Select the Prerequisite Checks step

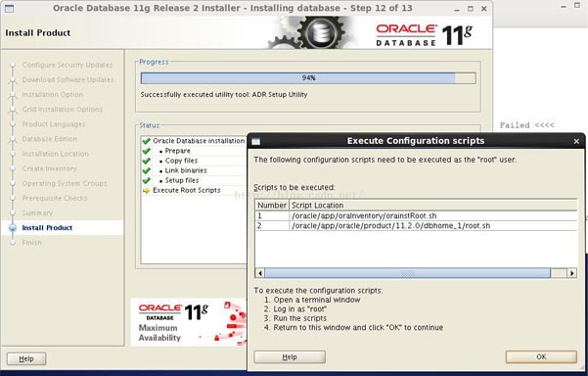point(55,198)
